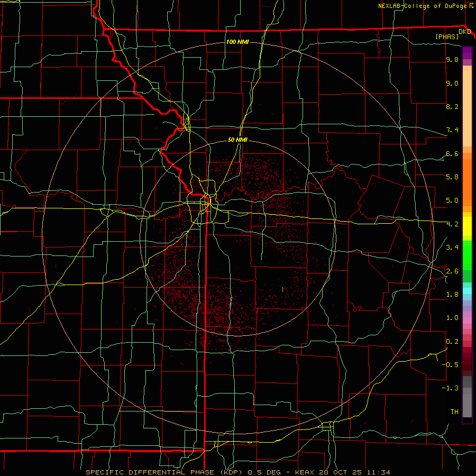Select the 2.6 scale label

(x=452, y=271)
